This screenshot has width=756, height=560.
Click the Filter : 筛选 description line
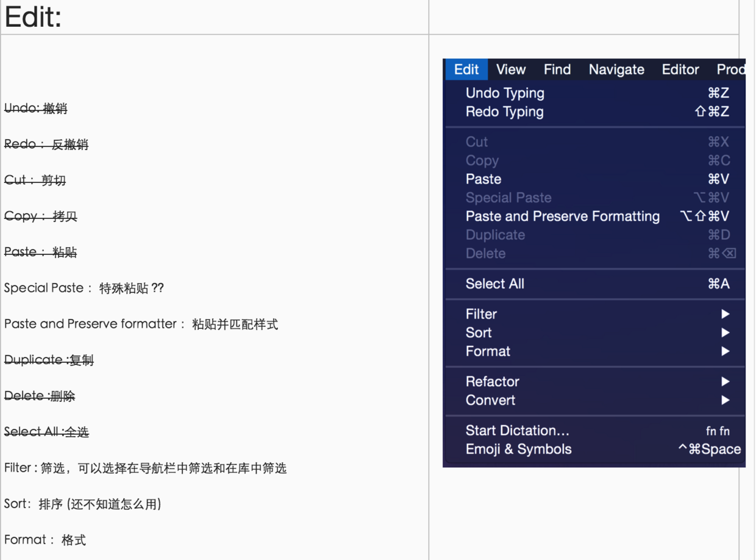pyautogui.click(x=145, y=468)
